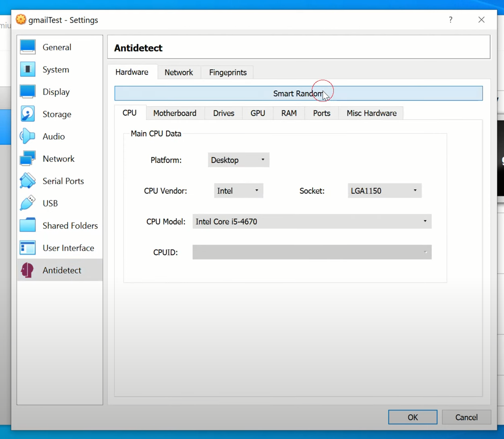Click the USB connector icon
The height and width of the screenshot is (439, 504).
coord(28,203)
